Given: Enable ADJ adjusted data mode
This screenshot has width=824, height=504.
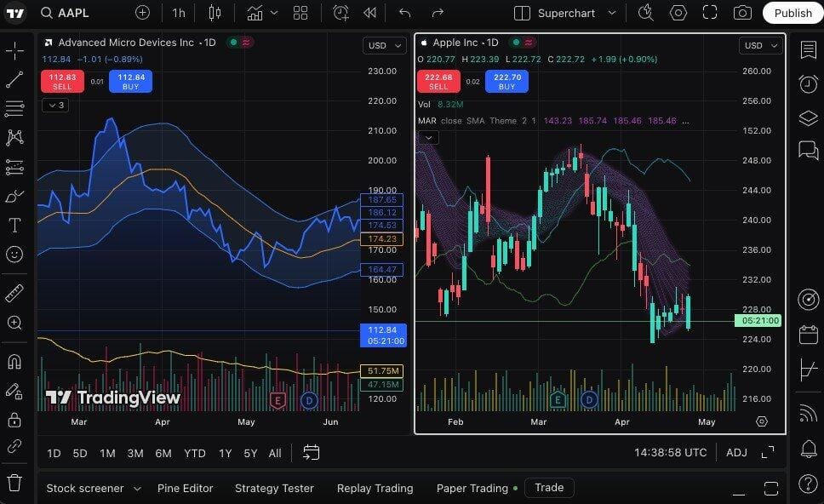Looking at the screenshot, I should (735, 453).
